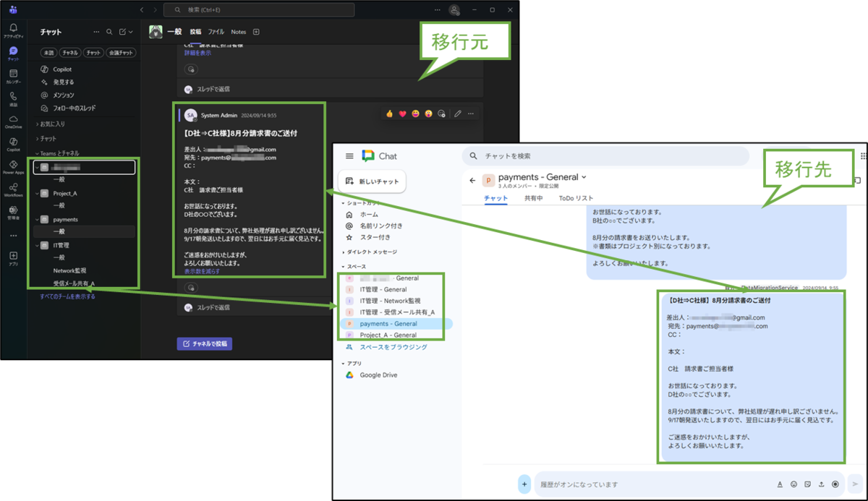Viewport: 868px width, 501px height.
Task: Collapse the Teams とチャネル section
Action: click(x=58, y=153)
